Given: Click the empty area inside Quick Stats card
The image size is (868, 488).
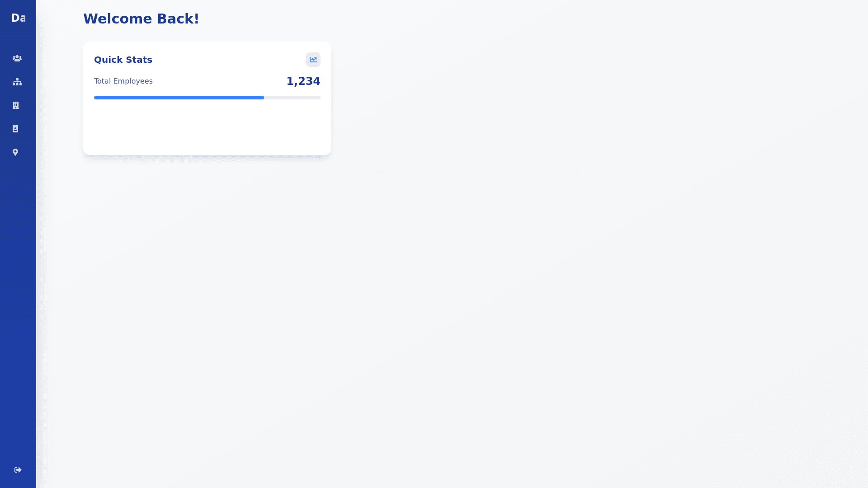Looking at the screenshot, I should pyautogui.click(x=207, y=129).
